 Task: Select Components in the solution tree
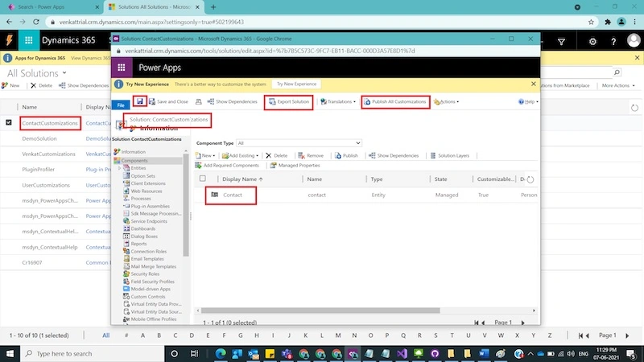pyautogui.click(x=130, y=160)
